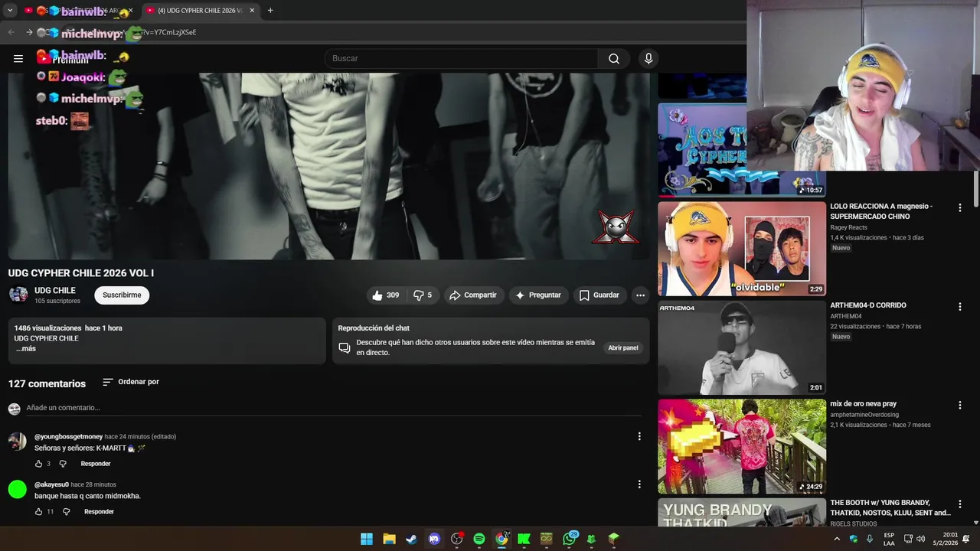This screenshot has width=980, height=551.
Task: Open Steam from taskbar
Action: [x=411, y=539]
